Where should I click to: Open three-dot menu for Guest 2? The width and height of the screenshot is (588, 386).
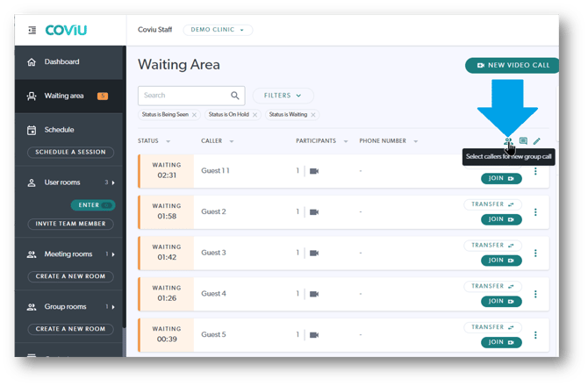pos(536,212)
